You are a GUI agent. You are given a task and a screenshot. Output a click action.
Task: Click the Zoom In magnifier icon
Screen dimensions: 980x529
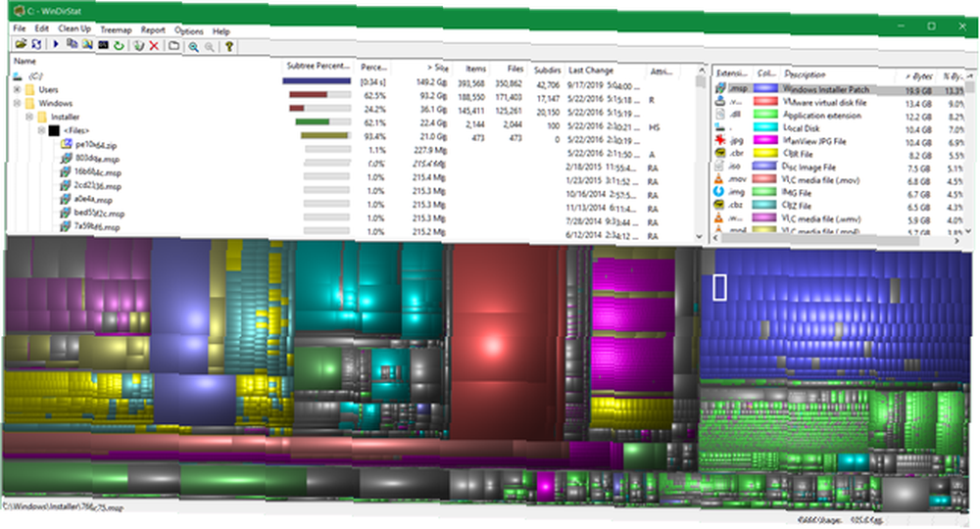point(194,46)
